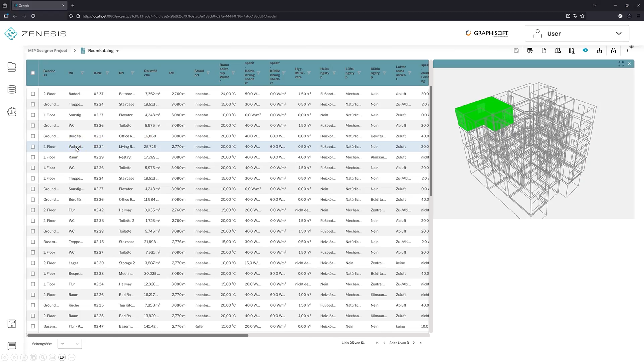Go to next page of table
This screenshot has height=362, width=644.
point(414,343)
